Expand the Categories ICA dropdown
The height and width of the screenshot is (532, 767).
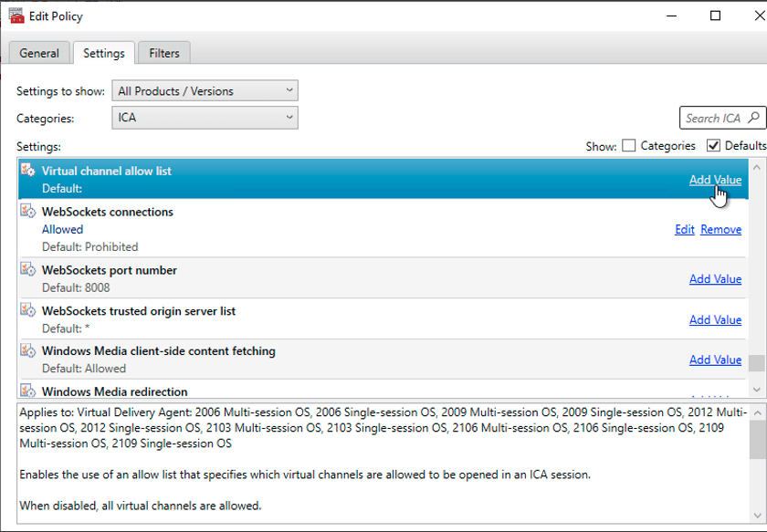[x=205, y=118]
